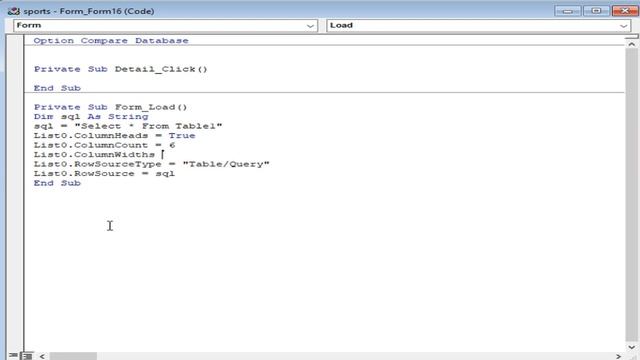This screenshot has width=640, height=360.
Task: Click line 'List0.ColumnWidths'
Action: [x=94, y=155]
